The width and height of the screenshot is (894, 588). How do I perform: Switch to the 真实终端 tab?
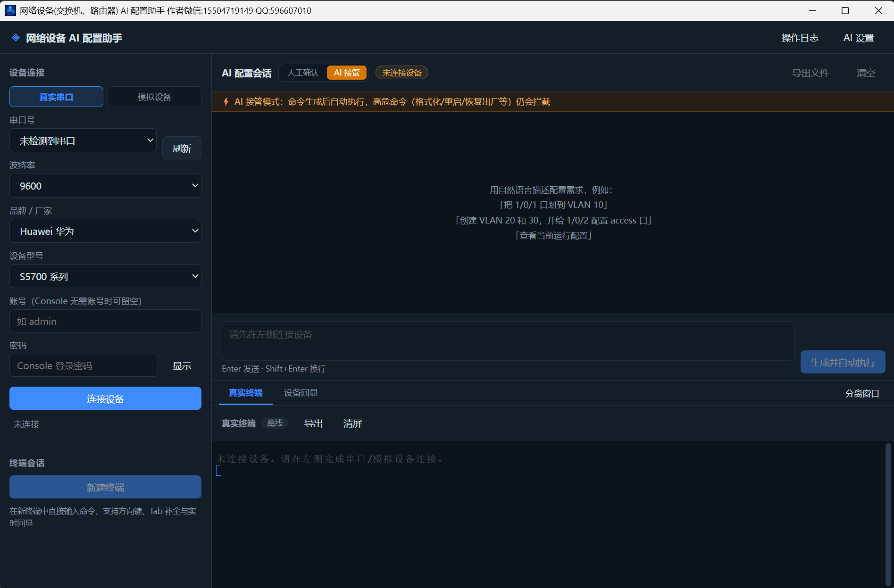pos(245,393)
